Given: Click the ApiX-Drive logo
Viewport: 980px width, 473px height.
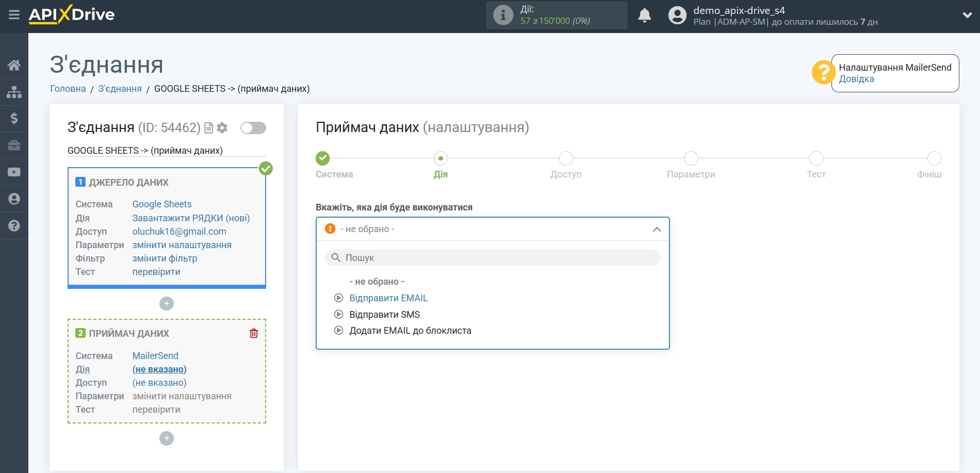Looking at the screenshot, I should tap(72, 14).
